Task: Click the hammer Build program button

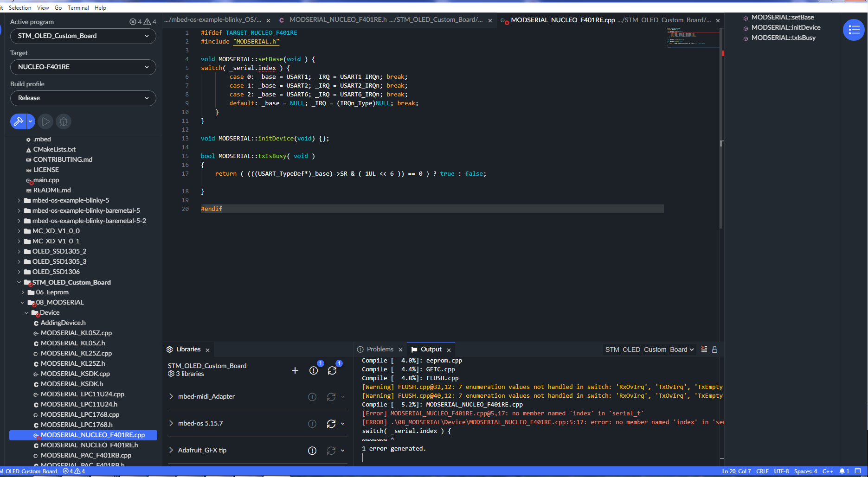Action: 18,121
